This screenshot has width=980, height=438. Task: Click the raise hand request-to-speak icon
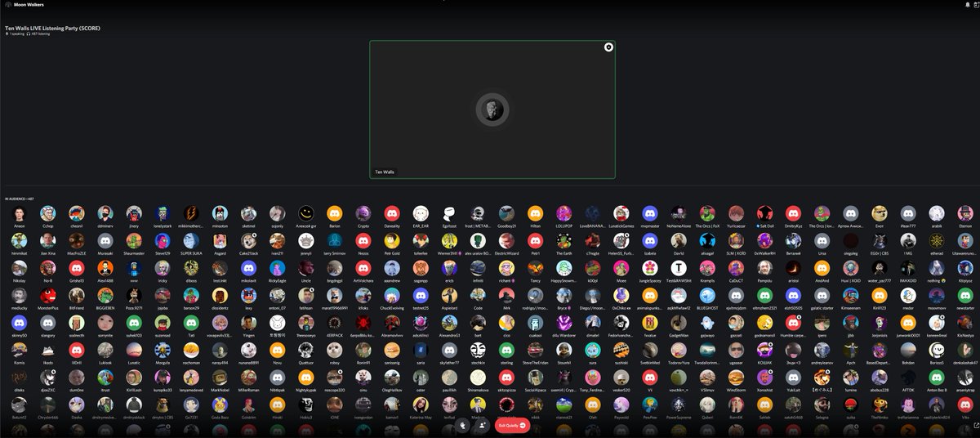[x=463, y=425]
